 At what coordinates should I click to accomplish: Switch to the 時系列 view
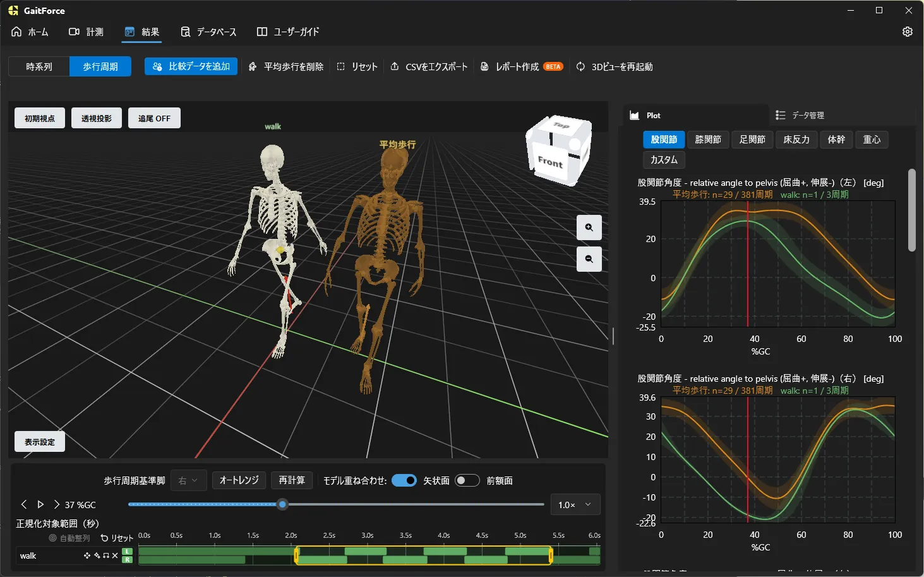point(39,66)
